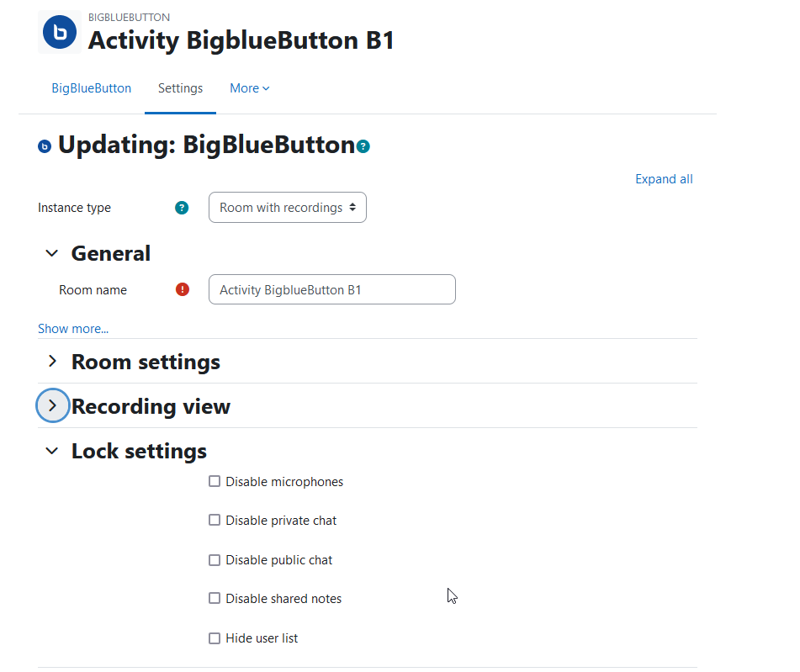Open the More tab menu
This screenshot has height=672, width=800.
[250, 88]
